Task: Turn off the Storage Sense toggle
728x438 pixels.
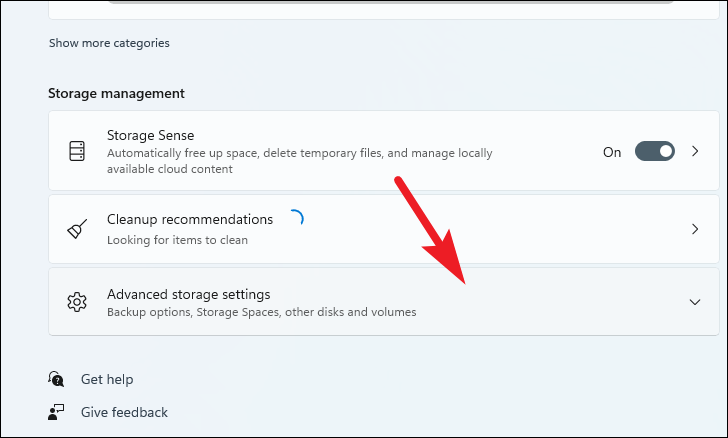Action: 655,152
